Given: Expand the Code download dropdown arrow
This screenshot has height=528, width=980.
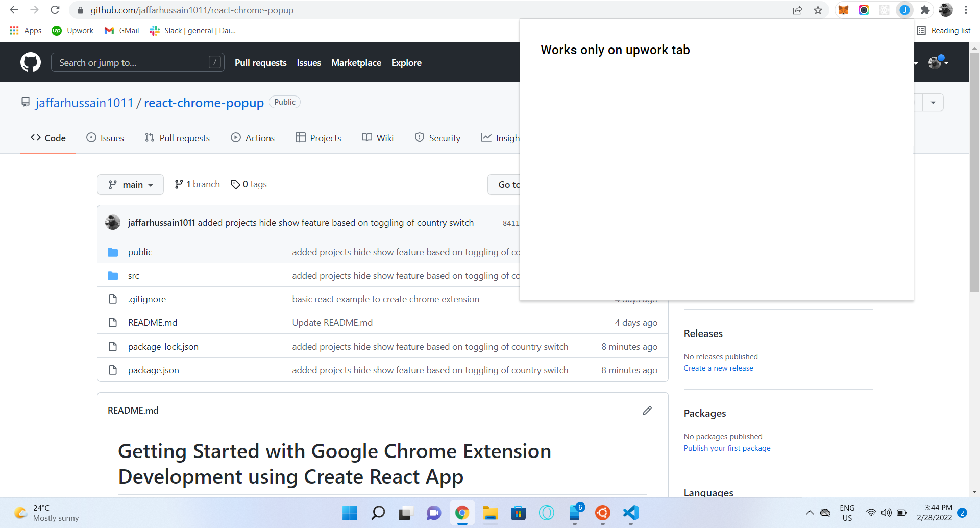Looking at the screenshot, I should coord(934,102).
